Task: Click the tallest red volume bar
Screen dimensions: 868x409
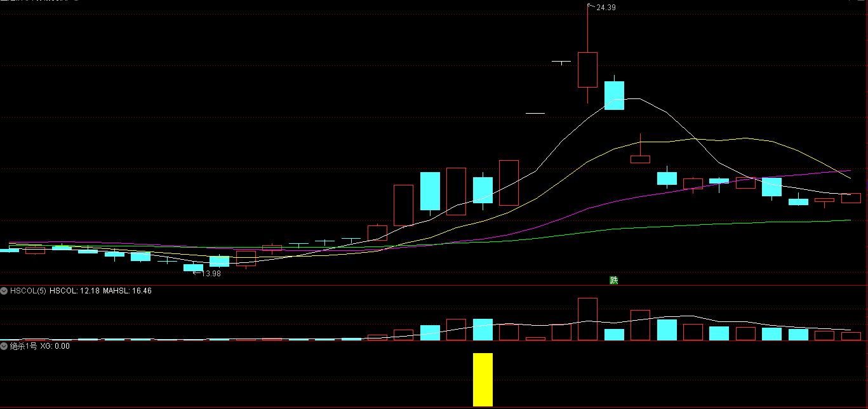Action: [x=587, y=319]
